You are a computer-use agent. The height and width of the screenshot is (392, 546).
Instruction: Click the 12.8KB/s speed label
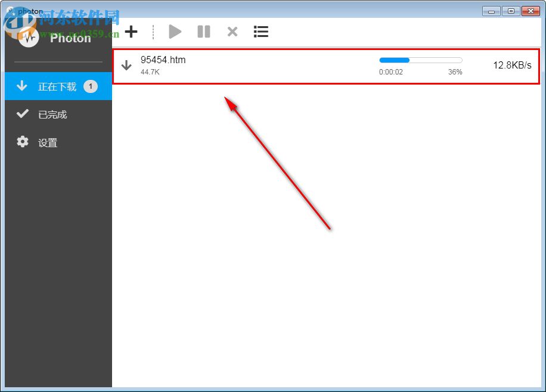tap(512, 66)
